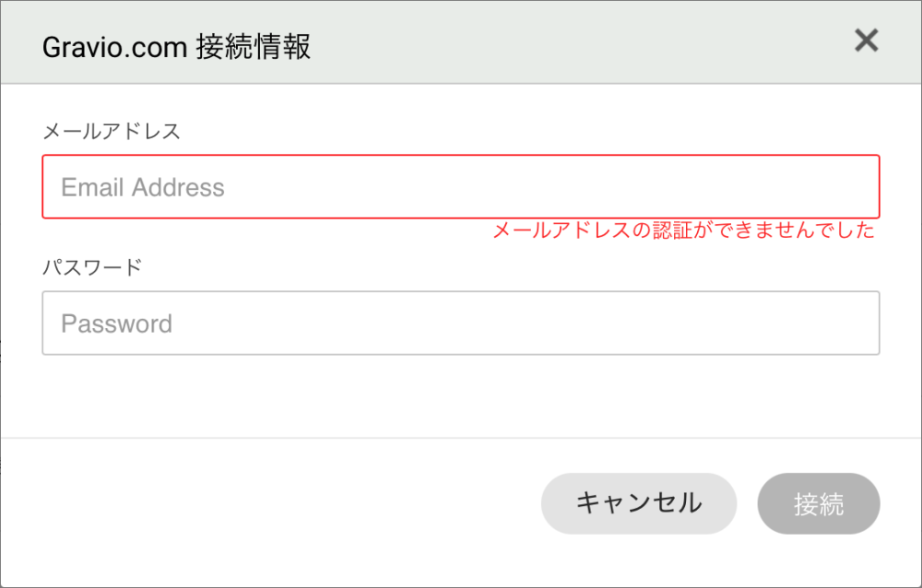This screenshot has height=588, width=922.
Task: Click the 'Email Address' placeholder text
Action: pos(142,188)
